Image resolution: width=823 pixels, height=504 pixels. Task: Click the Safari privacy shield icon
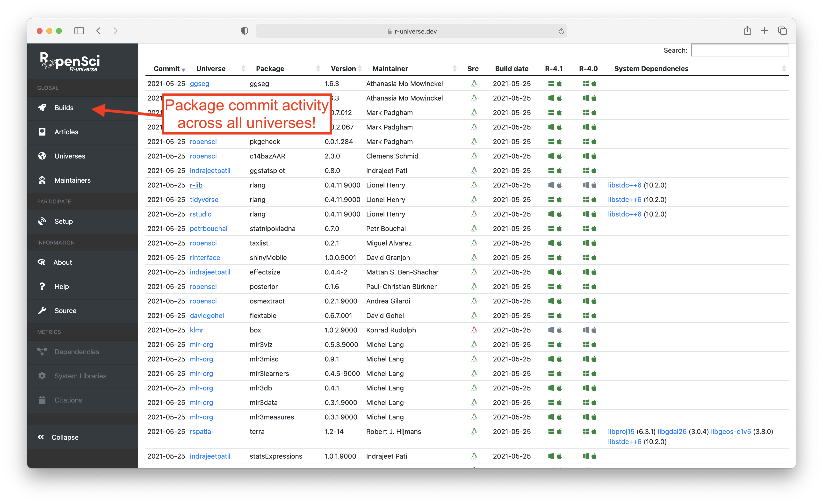tap(245, 31)
